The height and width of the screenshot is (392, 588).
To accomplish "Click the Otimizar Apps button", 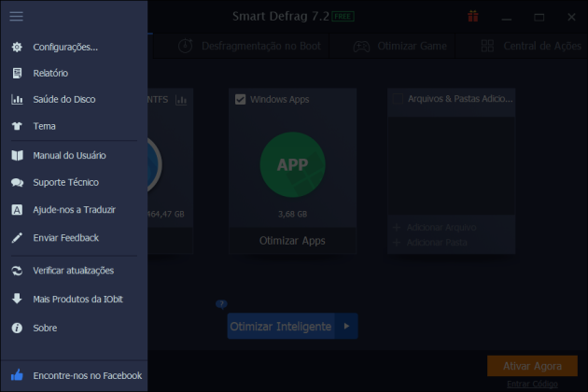I will point(292,241).
